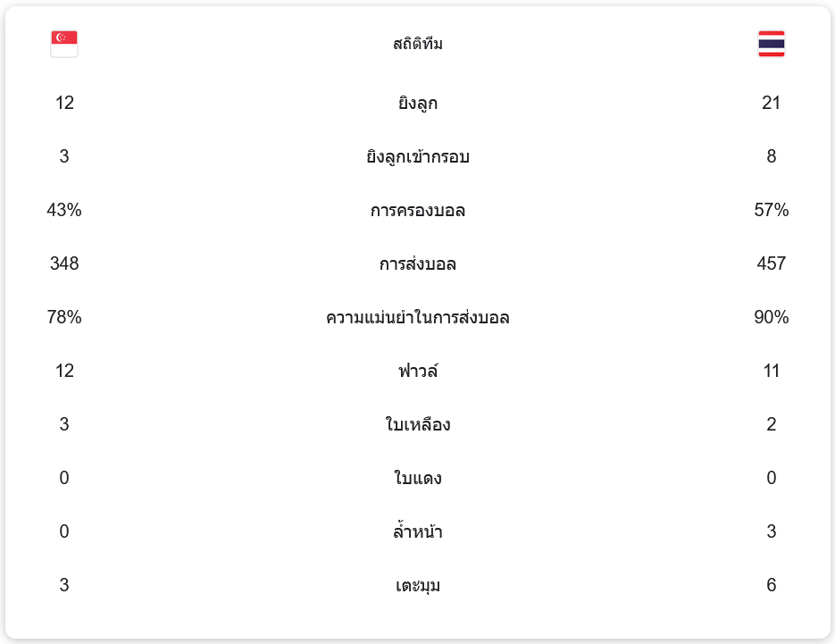Viewport: 835px width, 644px height.
Task: Click Thailand's 21 shots value
Action: click(771, 103)
